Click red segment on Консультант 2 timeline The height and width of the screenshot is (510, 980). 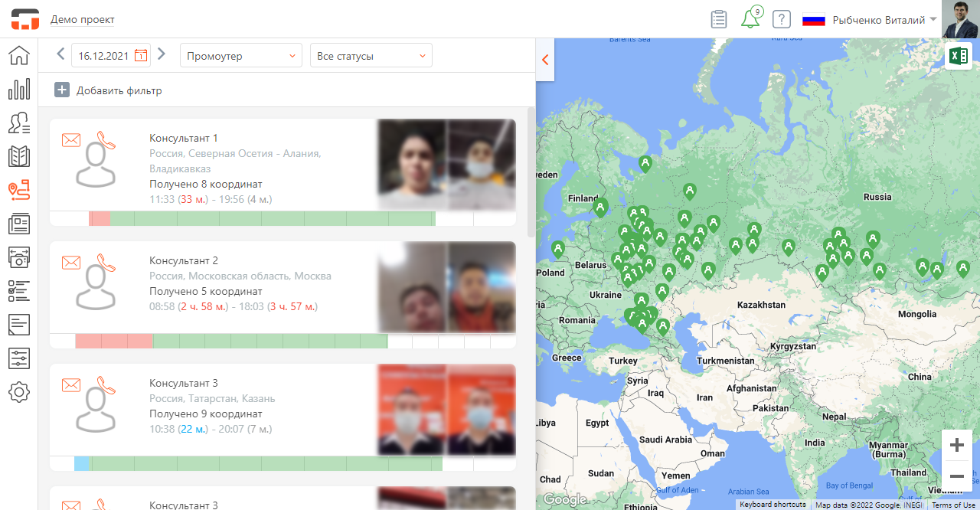point(114,341)
